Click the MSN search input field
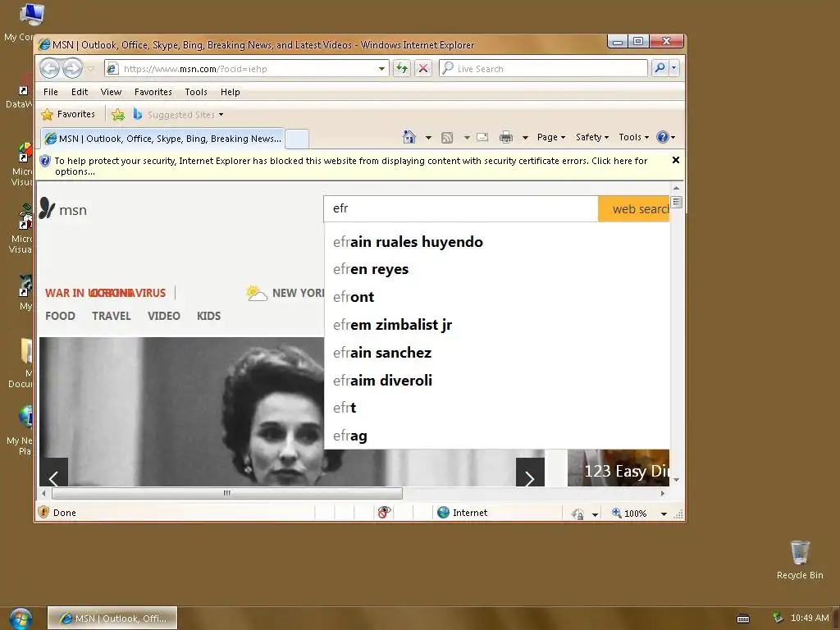The width and height of the screenshot is (840, 630). (461, 209)
